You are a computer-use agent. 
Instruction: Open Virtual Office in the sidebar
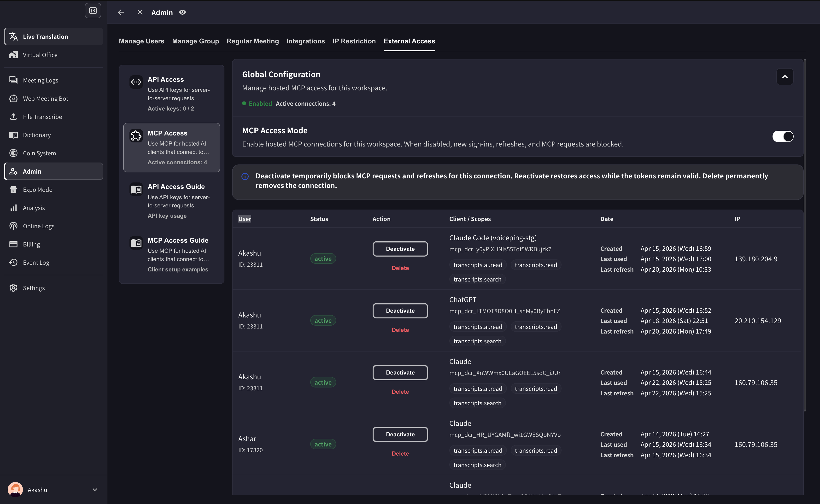tap(53, 55)
